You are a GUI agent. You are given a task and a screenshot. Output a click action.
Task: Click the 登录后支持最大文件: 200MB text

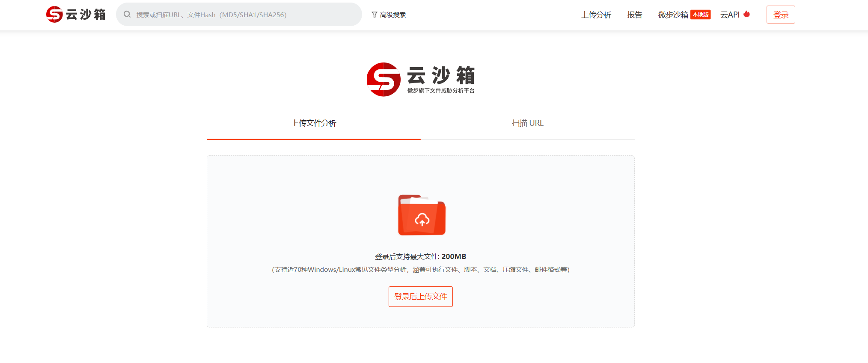[421, 257]
